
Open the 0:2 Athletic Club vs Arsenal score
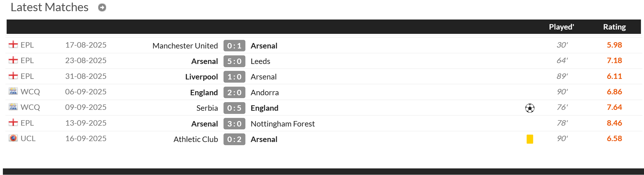point(234,139)
